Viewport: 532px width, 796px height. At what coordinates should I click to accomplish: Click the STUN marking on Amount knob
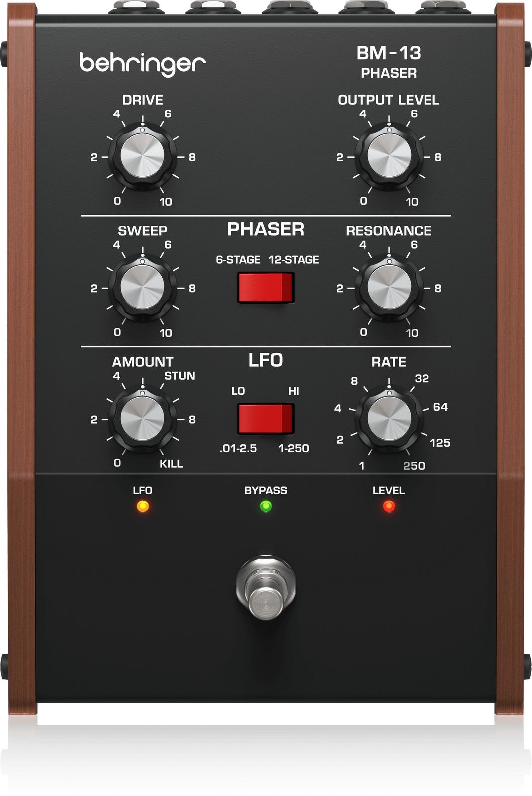pos(180,376)
